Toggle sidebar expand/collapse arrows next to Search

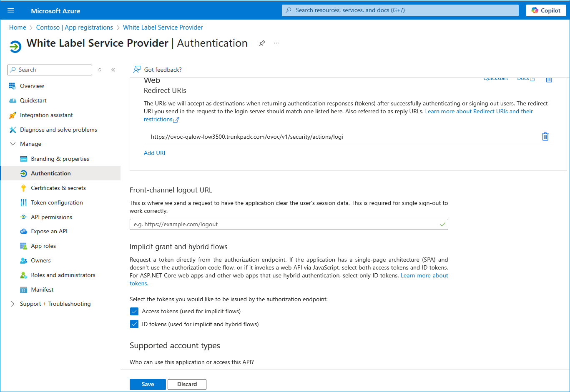[100, 70]
